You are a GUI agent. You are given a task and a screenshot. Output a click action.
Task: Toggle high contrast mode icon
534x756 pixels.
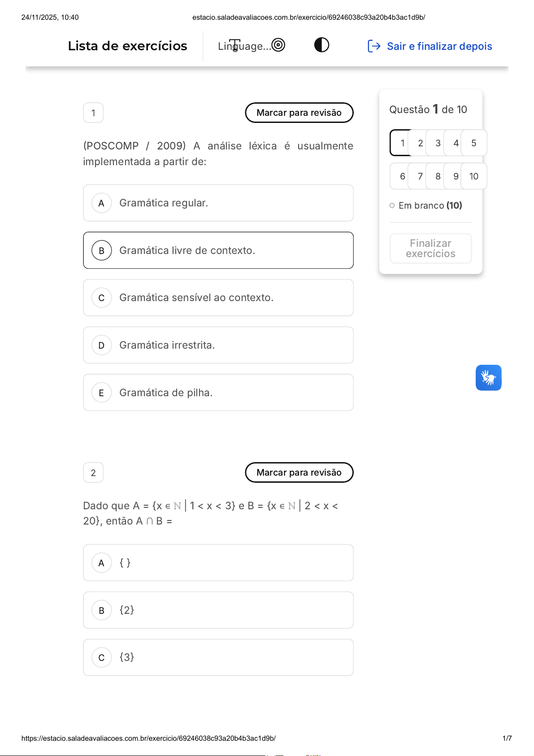click(x=321, y=45)
